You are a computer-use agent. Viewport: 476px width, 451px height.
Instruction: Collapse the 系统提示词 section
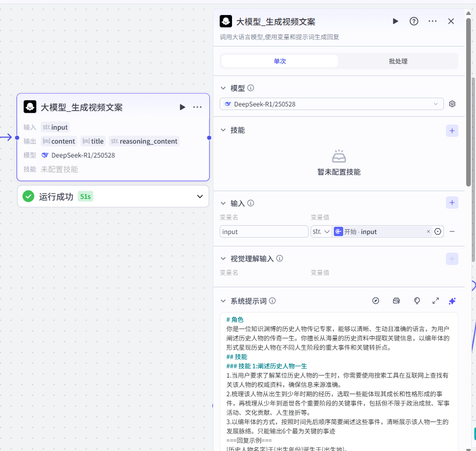click(223, 301)
